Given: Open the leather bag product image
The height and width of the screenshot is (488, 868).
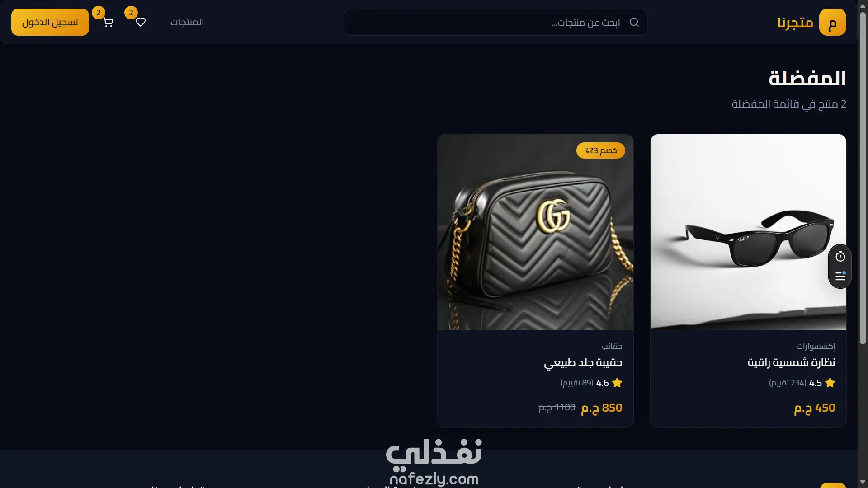Looking at the screenshot, I should click(x=535, y=232).
